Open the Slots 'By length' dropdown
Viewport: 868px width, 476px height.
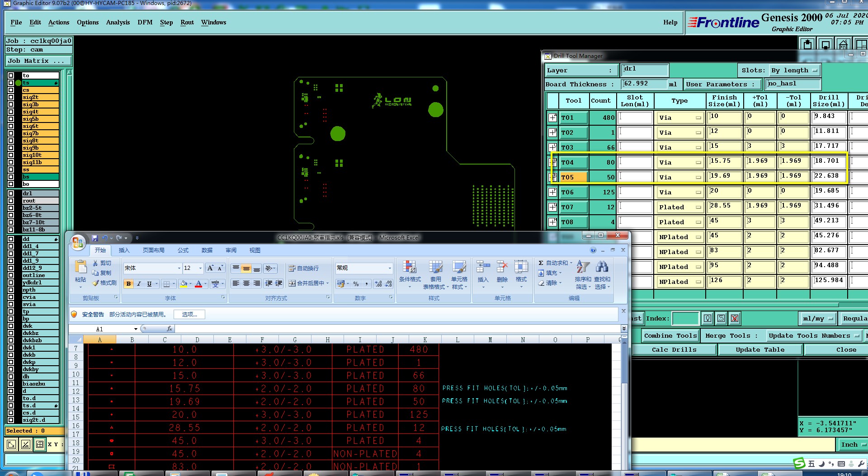tap(795, 71)
